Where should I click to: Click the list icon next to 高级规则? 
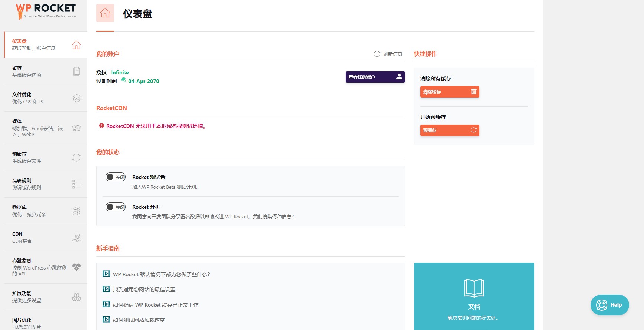coord(76,184)
